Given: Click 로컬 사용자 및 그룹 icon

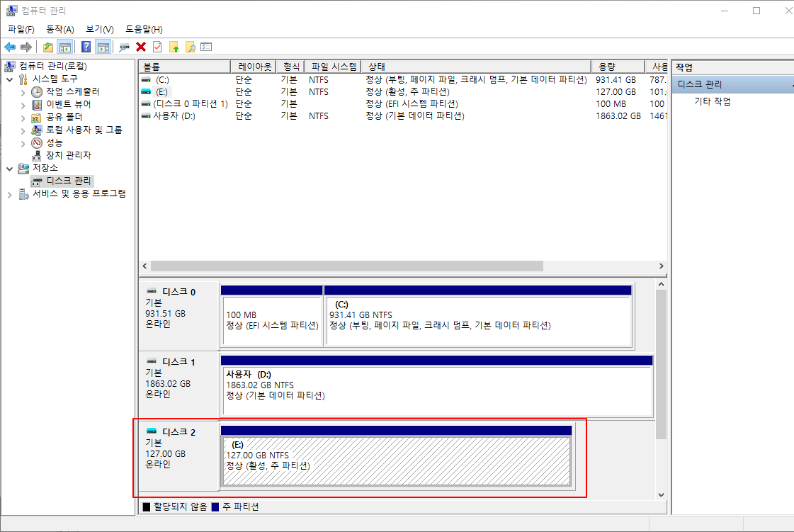Looking at the screenshot, I should point(36,130).
